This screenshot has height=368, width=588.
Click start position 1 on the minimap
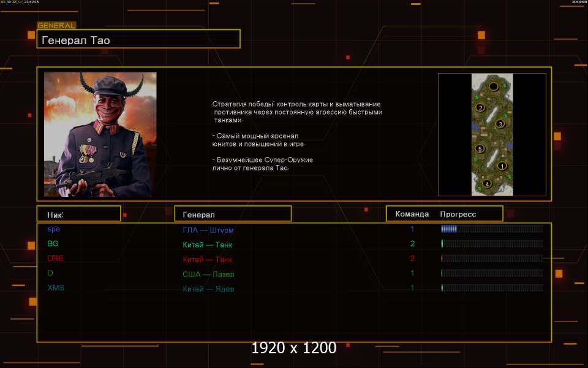[502, 166]
